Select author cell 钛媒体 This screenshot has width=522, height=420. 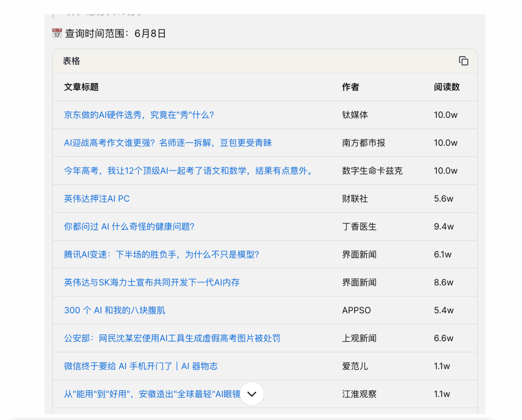pyautogui.click(x=355, y=115)
